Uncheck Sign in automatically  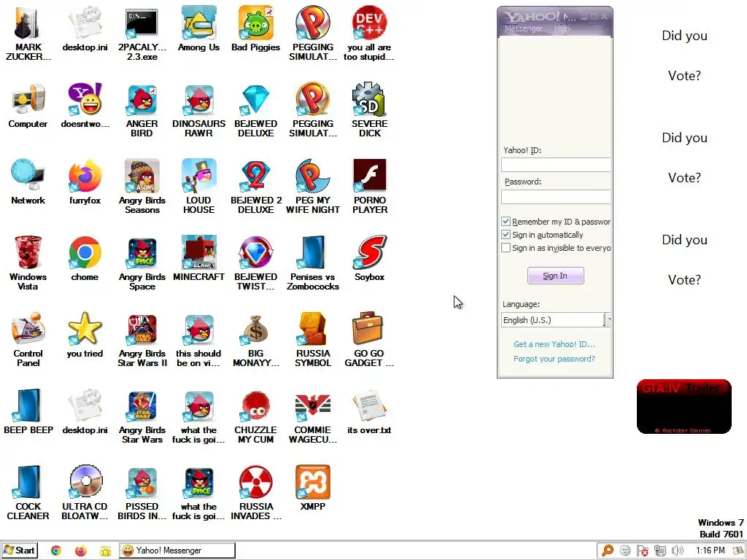click(x=506, y=235)
